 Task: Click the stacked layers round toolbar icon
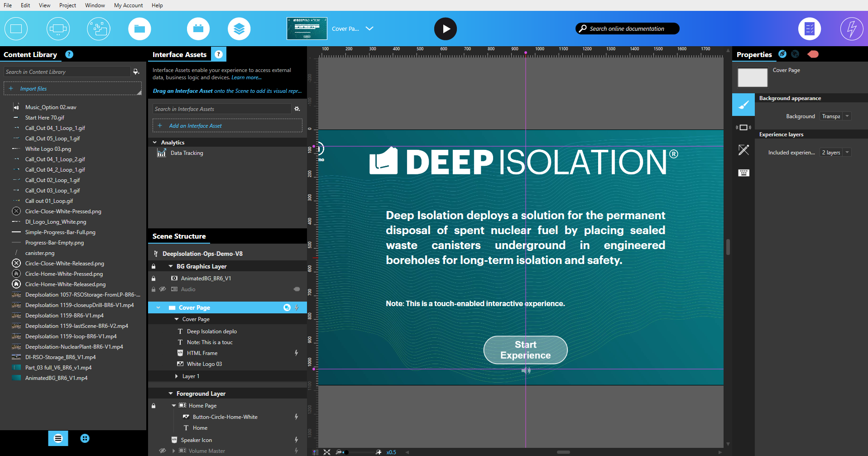click(239, 29)
